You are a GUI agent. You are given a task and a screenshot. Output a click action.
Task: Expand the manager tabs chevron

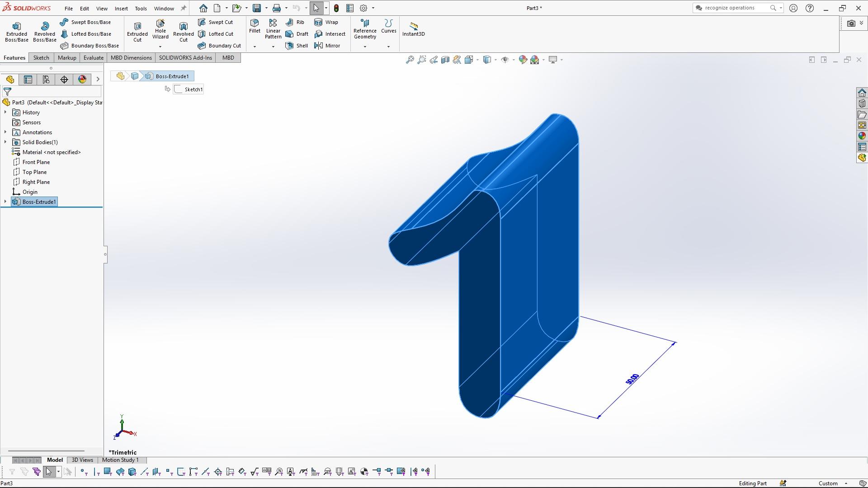click(98, 80)
